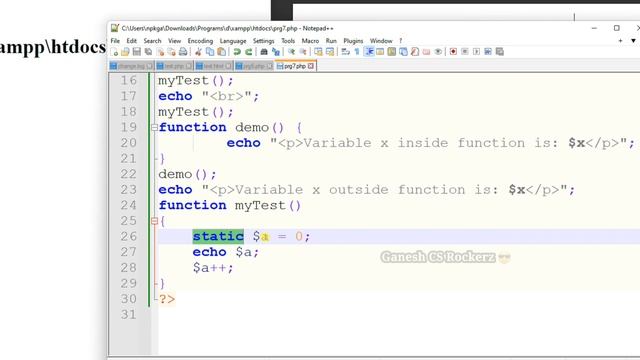Screen dimensions: 640x360
Task: Start macro recording with the red dot icon
Action: click(x=453, y=52)
